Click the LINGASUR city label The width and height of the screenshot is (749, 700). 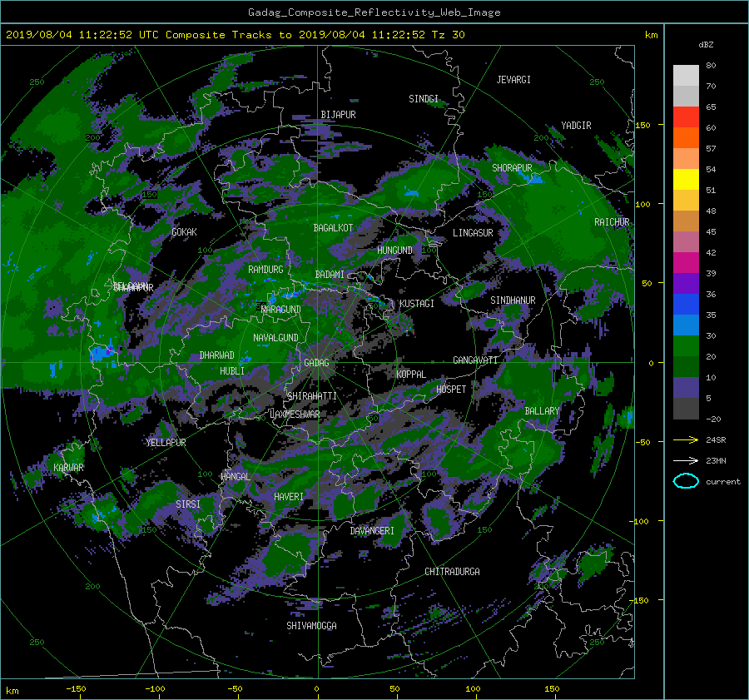tap(473, 233)
